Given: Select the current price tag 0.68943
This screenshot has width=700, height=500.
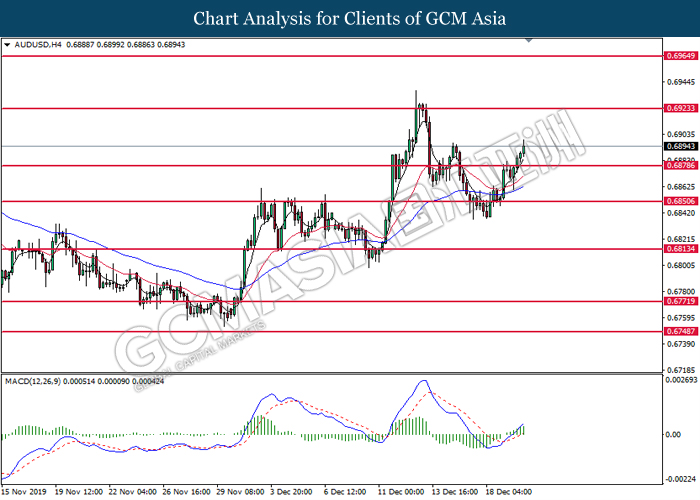Looking at the screenshot, I should [x=681, y=146].
